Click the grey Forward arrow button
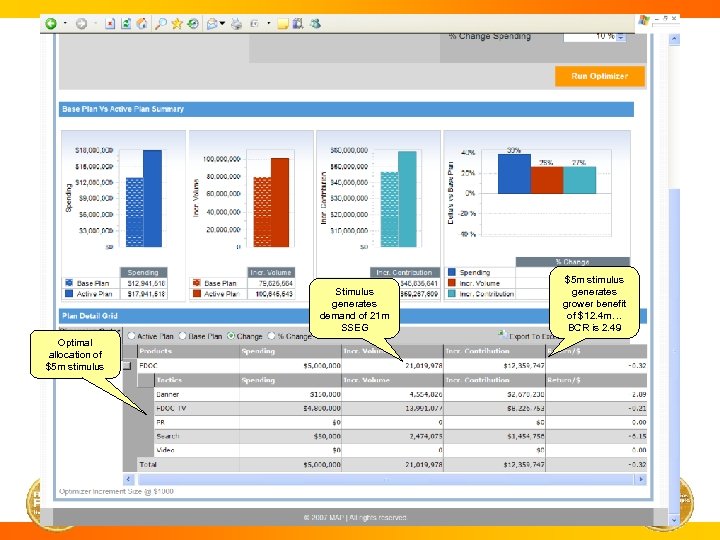Viewport: 720px width, 540px height. [x=81, y=23]
